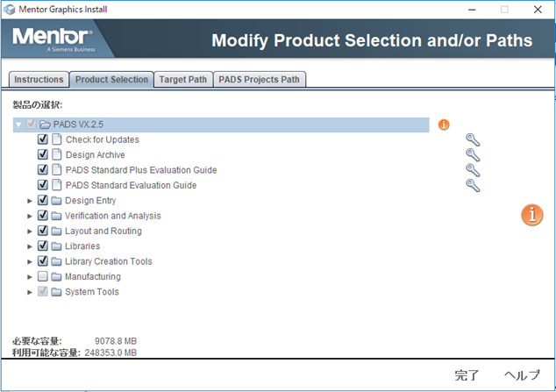This screenshot has width=556, height=392.
Task: Collapse the PADS VX.2.5 tree node
Action: [18, 125]
